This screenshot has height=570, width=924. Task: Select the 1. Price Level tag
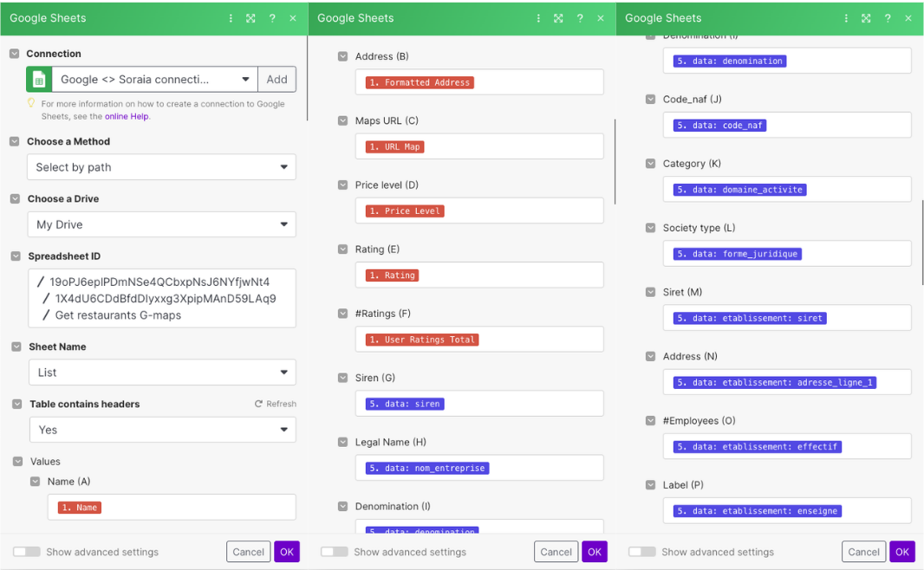tap(405, 211)
